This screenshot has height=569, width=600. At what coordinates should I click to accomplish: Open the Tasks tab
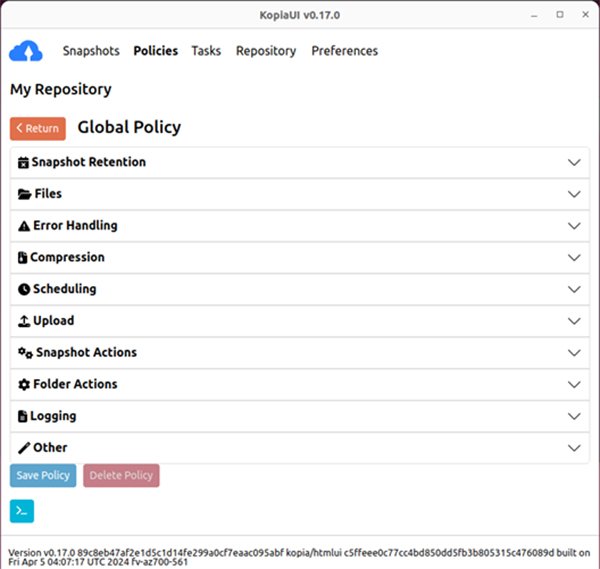(206, 51)
